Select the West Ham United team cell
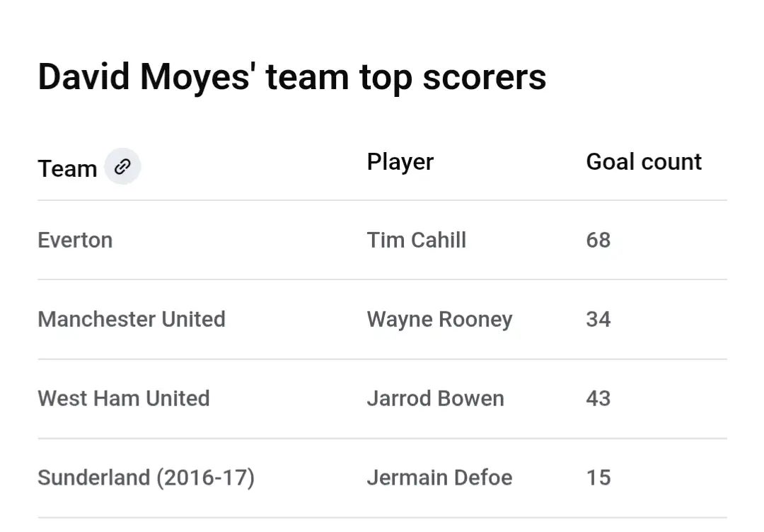The width and height of the screenshot is (764, 532). [124, 398]
